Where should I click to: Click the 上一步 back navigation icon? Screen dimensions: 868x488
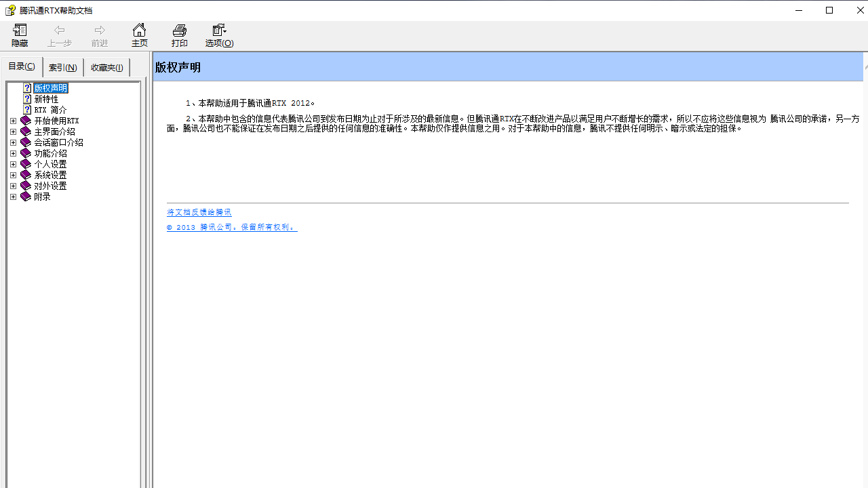tap(59, 35)
